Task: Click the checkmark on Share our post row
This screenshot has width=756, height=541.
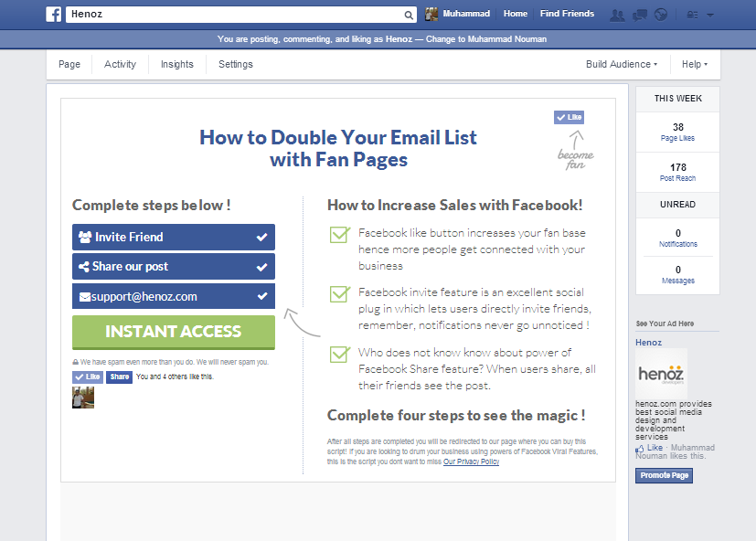Action: pyautogui.click(x=261, y=267)
